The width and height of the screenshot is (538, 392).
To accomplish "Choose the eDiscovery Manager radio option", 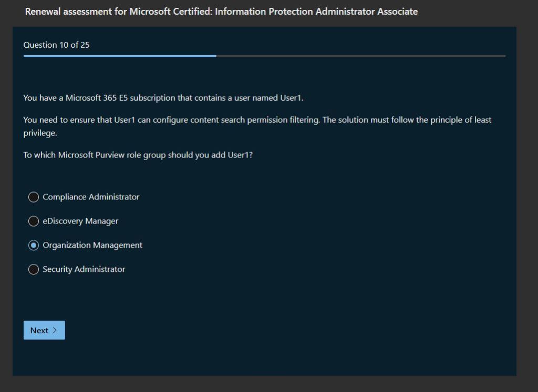I will tap(34, 221).
